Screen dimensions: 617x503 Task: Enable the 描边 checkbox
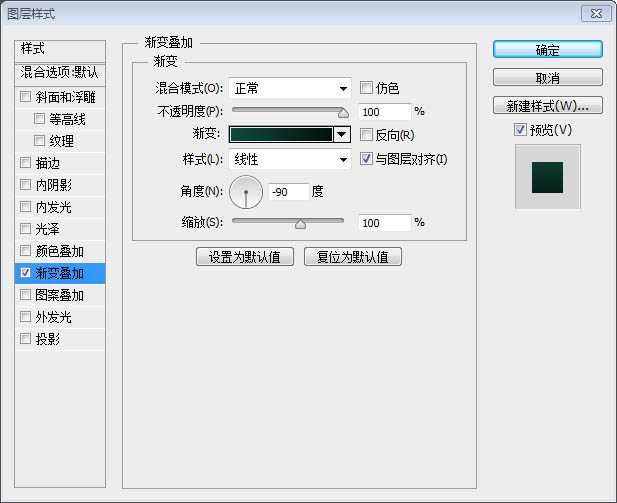[x=26, y=162]
